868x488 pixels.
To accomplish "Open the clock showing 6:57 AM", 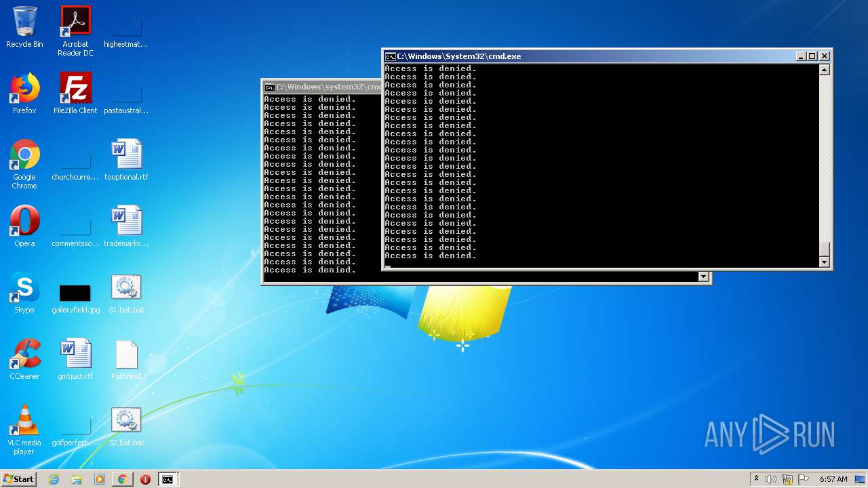I will click(833, 479).
